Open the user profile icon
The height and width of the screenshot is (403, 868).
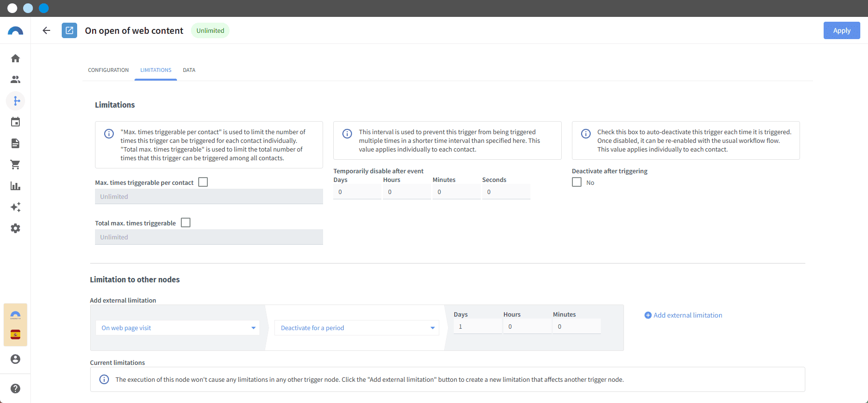pos(15,359)
